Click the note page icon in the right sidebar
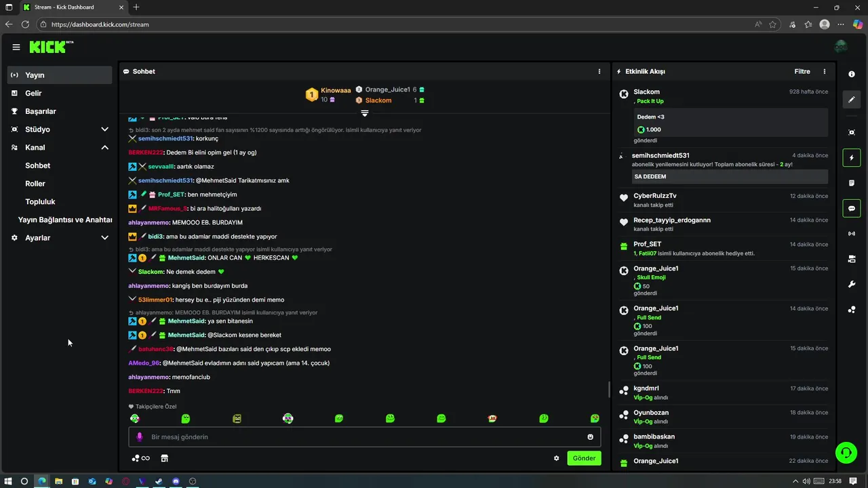Screen dimensions: 868x488 click(x=852, y=183)
